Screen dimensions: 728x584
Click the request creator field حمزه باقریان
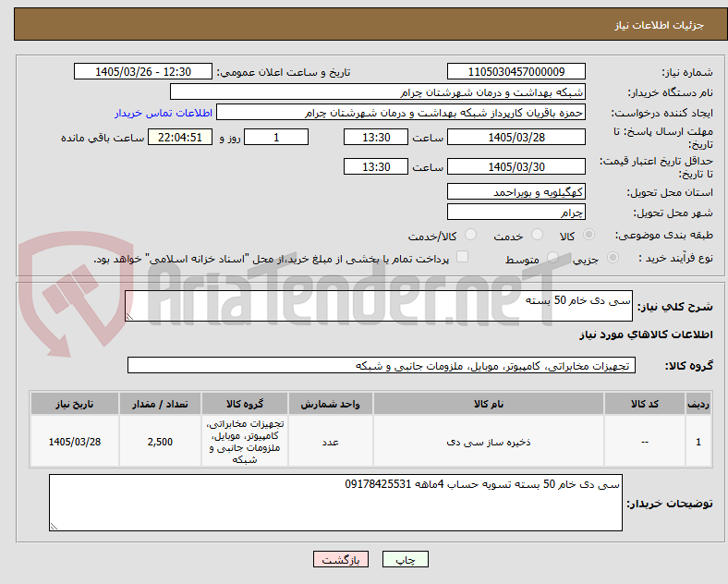(x=401, y=113)
